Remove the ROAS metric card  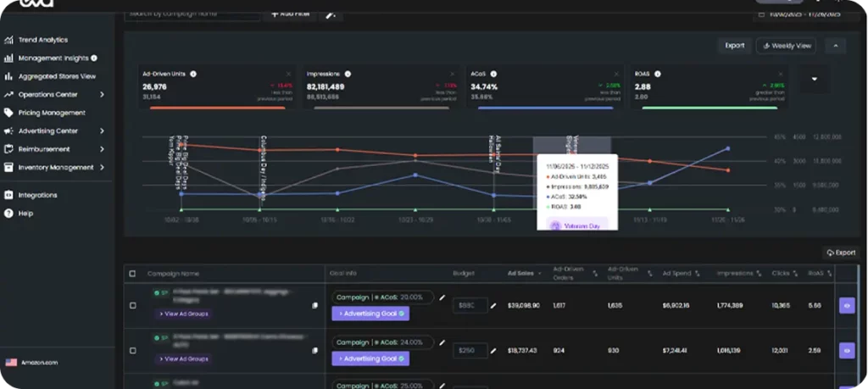781,74
